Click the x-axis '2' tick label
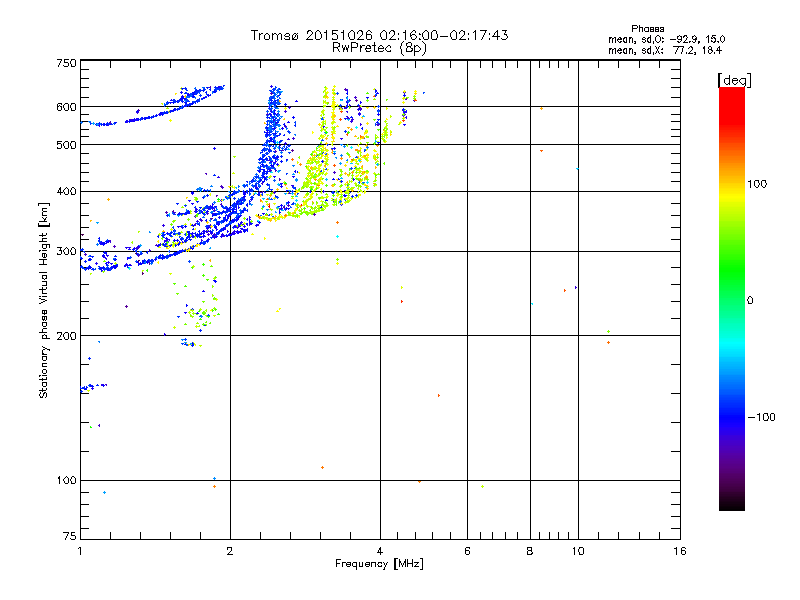 click(230, 551)
